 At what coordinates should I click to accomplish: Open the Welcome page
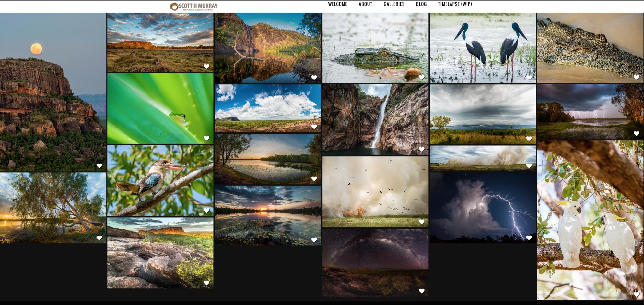(x=337, y=4)
